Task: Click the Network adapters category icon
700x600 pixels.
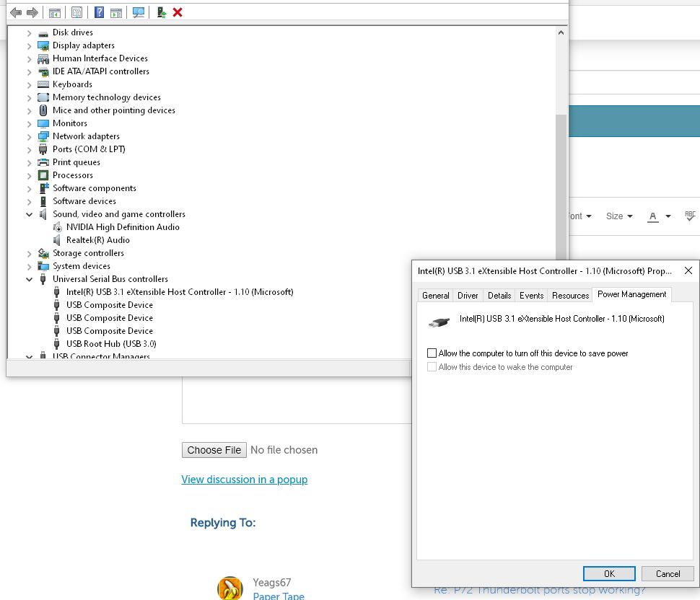Action: [x=43, y=136]
